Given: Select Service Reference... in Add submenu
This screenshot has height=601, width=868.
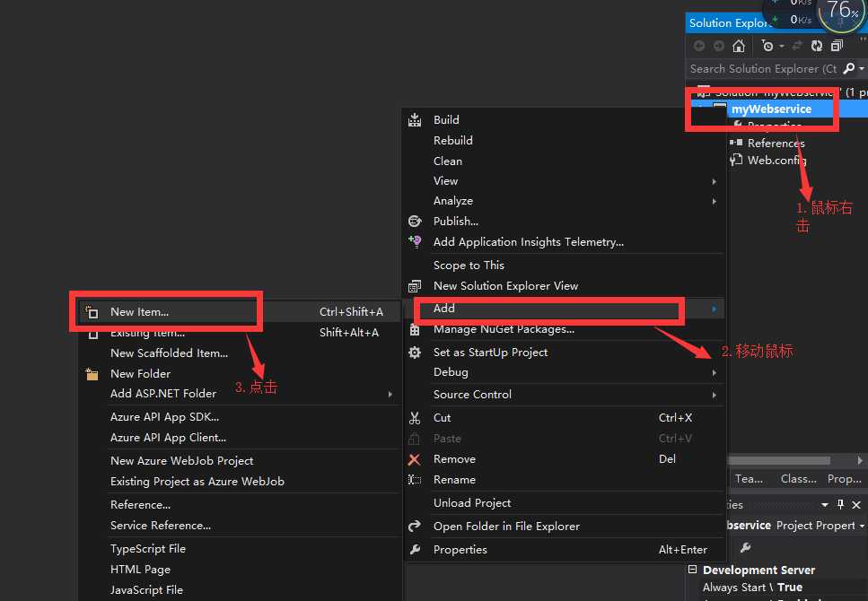Looking at the screenshot, I should [160, 526].
